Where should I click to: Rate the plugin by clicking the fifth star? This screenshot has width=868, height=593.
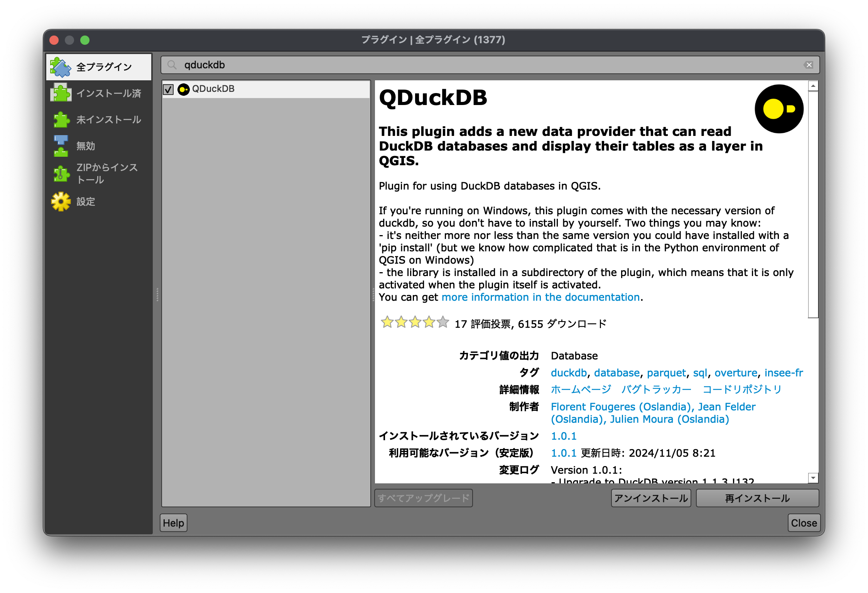(442, 322)
